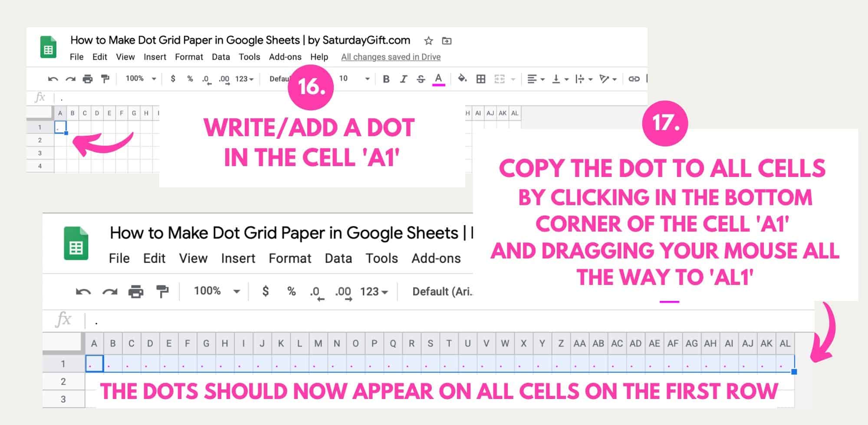Toggle bold formatting
The image size is (868, 425).
pos(386,79)
